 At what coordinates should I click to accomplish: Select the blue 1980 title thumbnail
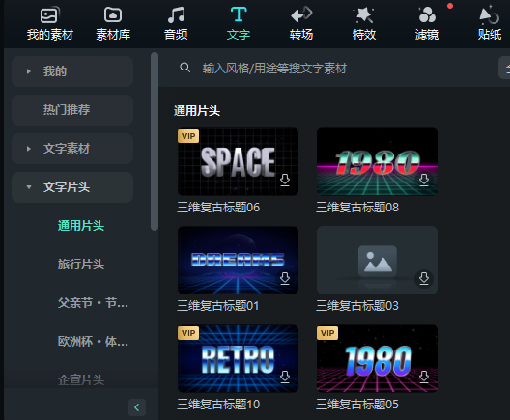[377, 358]
